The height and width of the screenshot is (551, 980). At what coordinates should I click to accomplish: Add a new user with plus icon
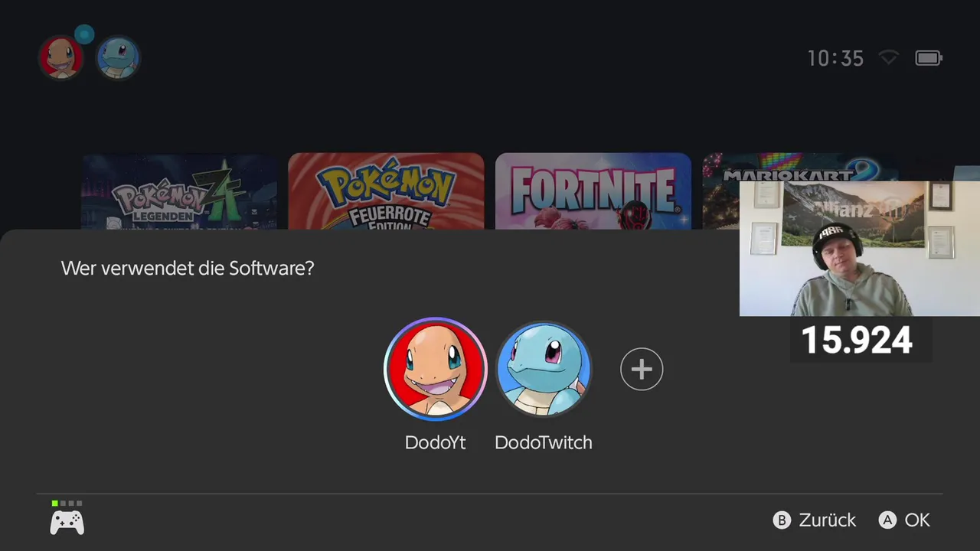(642, 370)
